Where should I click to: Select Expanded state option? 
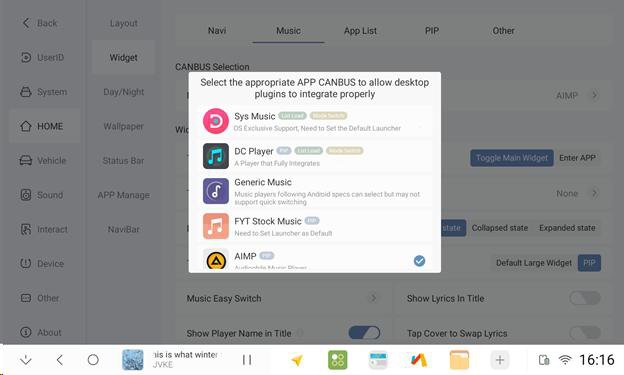567,228
